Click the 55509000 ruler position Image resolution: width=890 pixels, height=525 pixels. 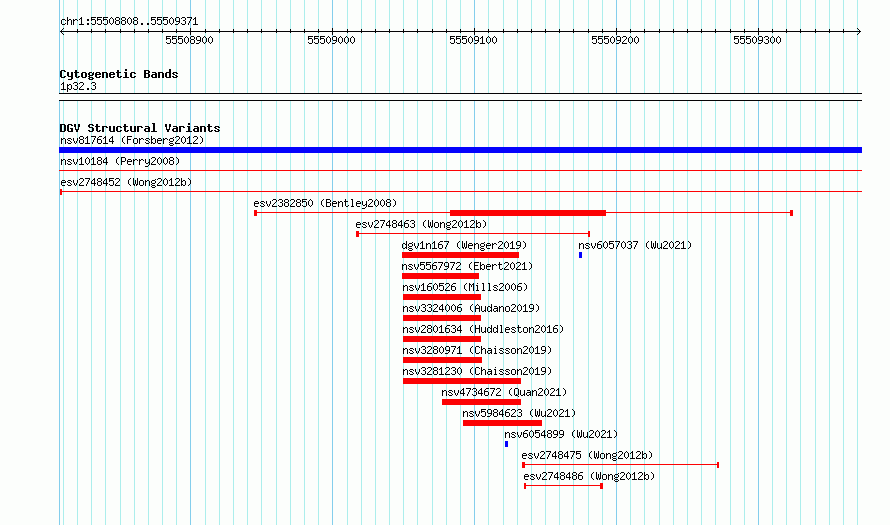click(331, 40)
